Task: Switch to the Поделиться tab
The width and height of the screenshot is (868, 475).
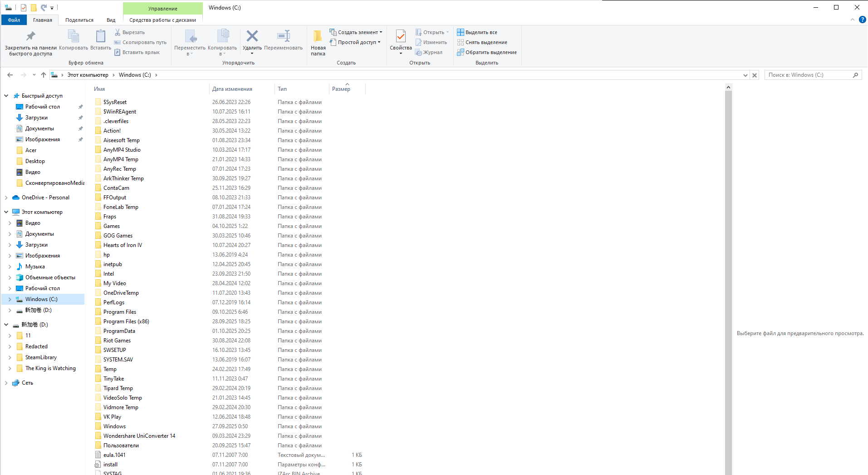Action: (x=79, y=20)
